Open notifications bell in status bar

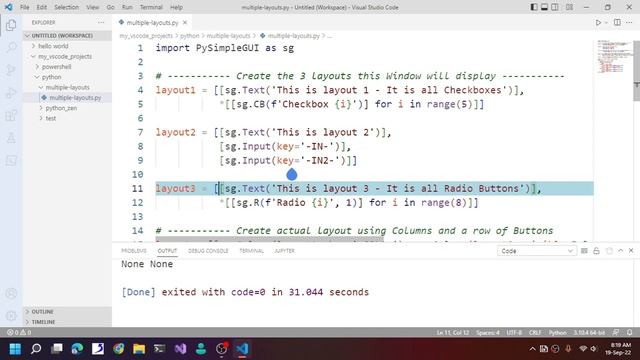coord(630,333)
